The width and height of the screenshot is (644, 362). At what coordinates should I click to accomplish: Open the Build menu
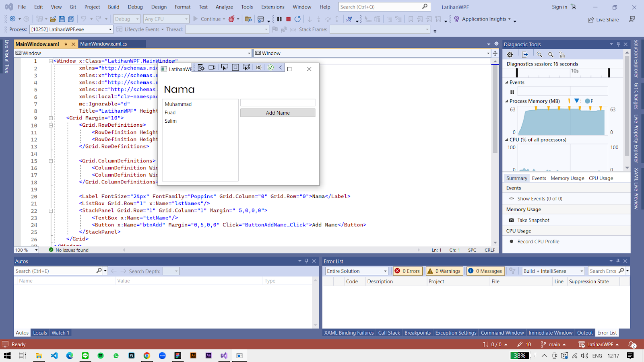(x=114, y=7)
